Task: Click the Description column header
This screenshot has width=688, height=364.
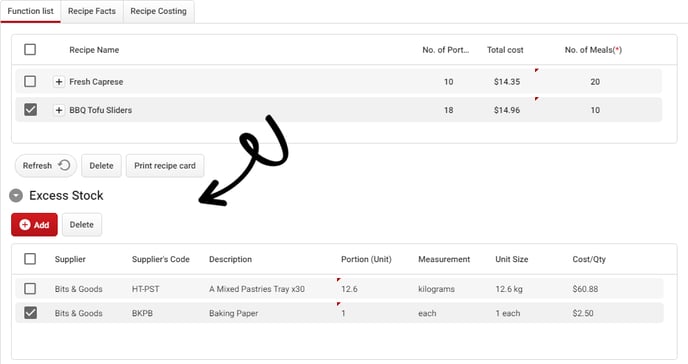Action: [230, 259]
